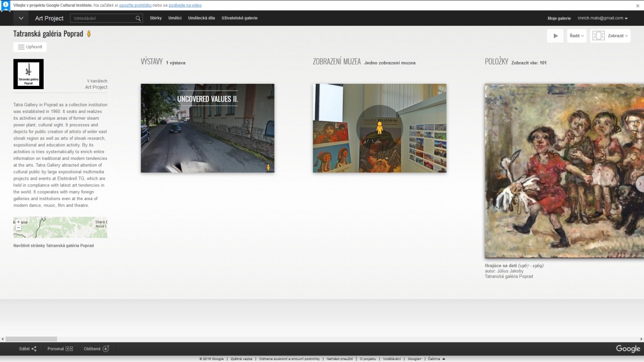Follow the 'spusťte prohlídku' link
Viewport: 644px width, 362px height.
tap(135, 5)
